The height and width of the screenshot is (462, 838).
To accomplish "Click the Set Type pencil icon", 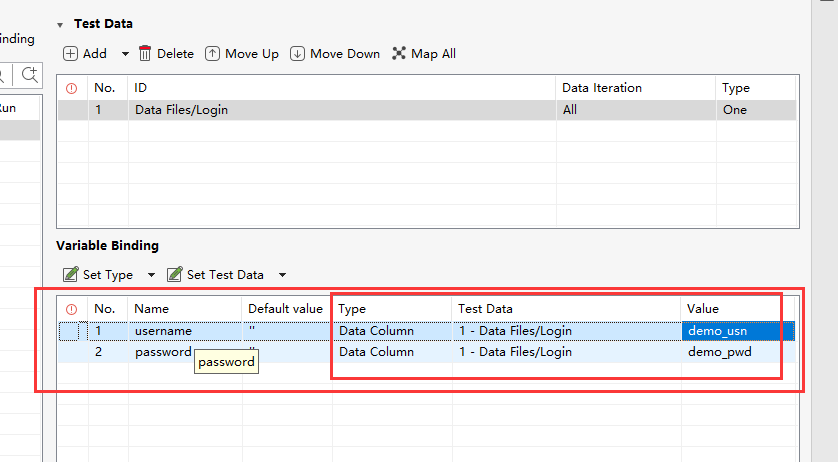I will point(70,274).
